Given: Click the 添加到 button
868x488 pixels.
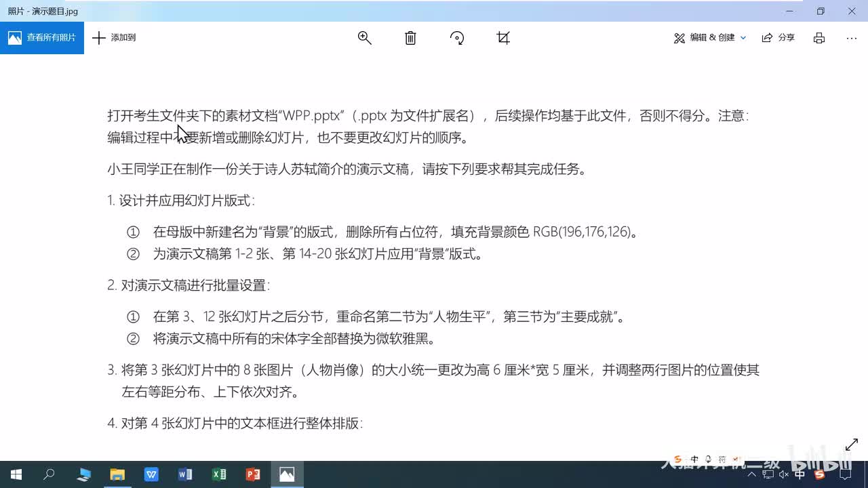Looking at the screenshot, I should click(114, 38).
